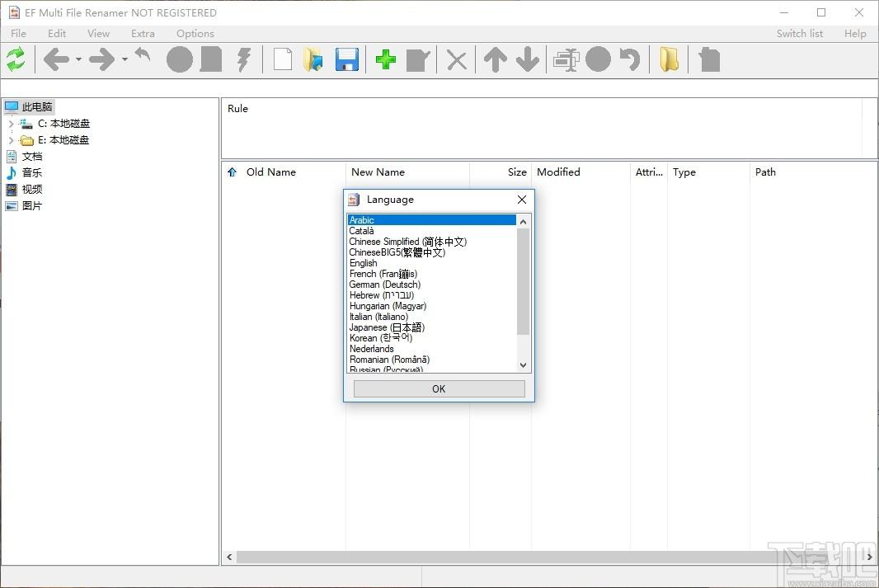Click the small curved up-level arrow icon
This screenshot has width=879, height=588.
click(143, 55)
